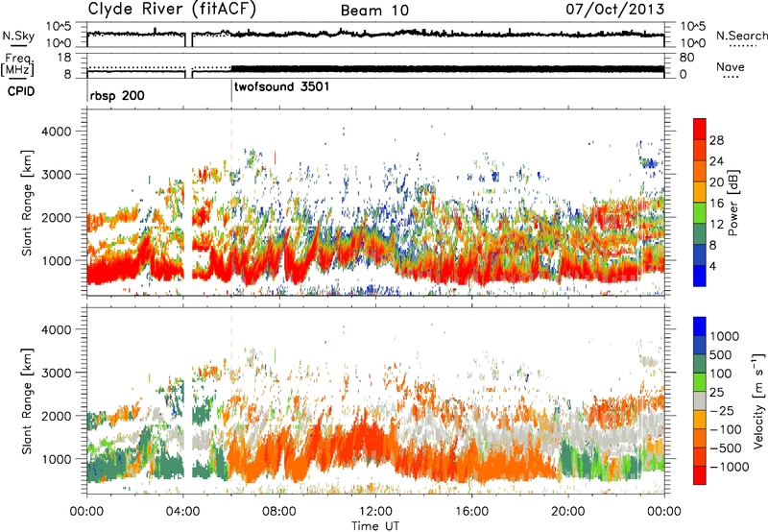Click the "Time UT" axis title
Screen dimensions: 768x532
coord(375,526)
